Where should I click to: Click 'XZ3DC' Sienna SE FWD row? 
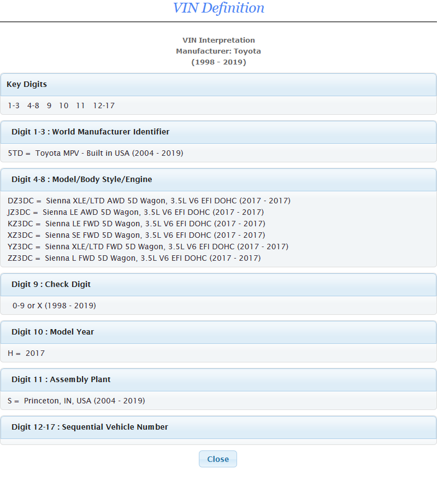pos(137,235)
